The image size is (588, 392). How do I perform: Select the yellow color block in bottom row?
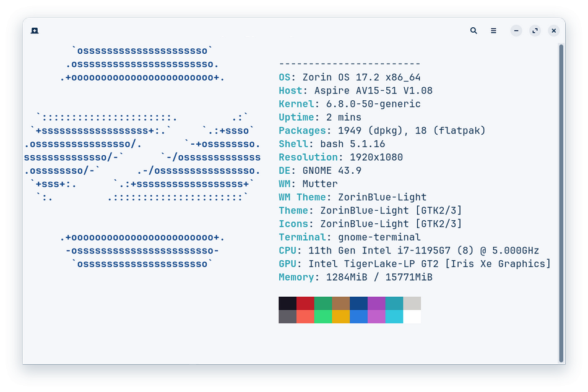coord(340,317)
